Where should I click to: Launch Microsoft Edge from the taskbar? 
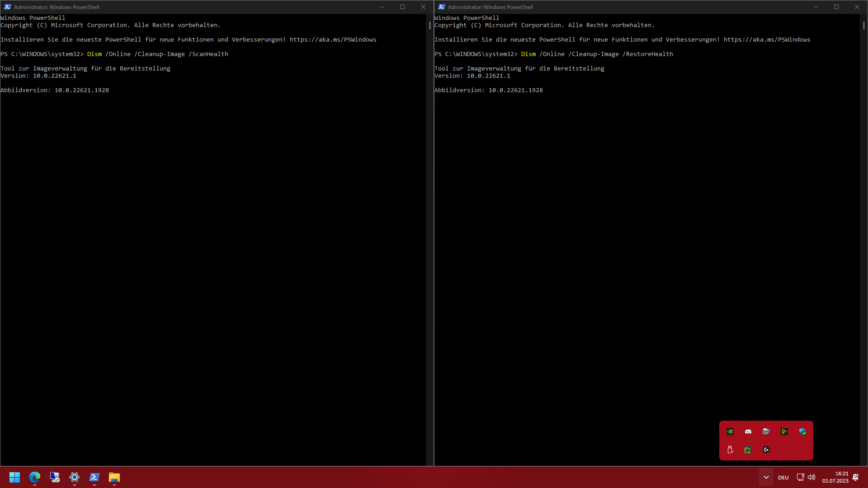pos(35,477)
